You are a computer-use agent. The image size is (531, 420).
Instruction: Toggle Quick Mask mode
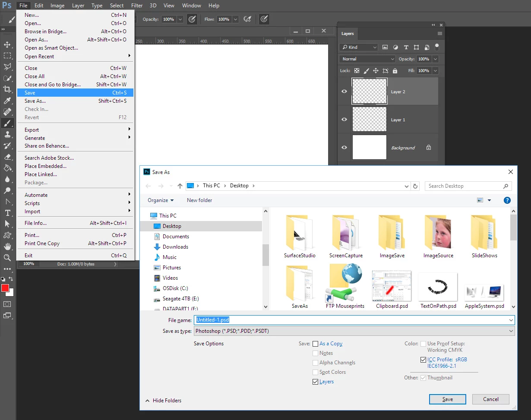coord(7,304)
